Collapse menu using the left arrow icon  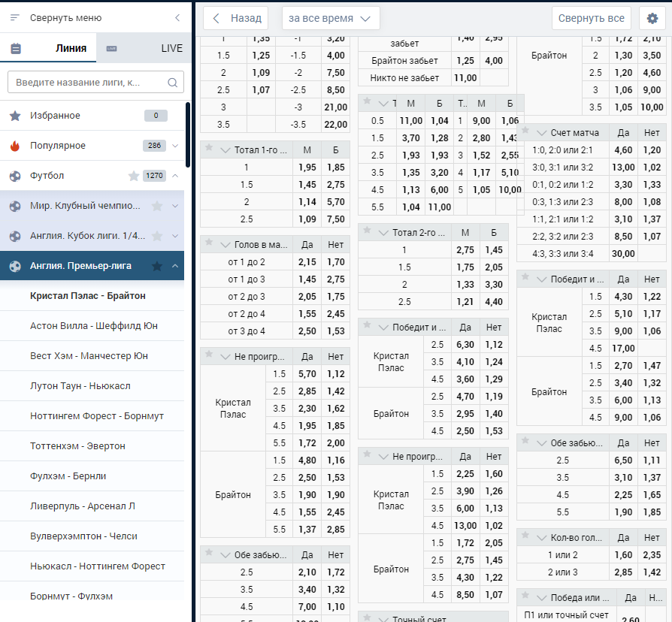(x=177, y=17)
